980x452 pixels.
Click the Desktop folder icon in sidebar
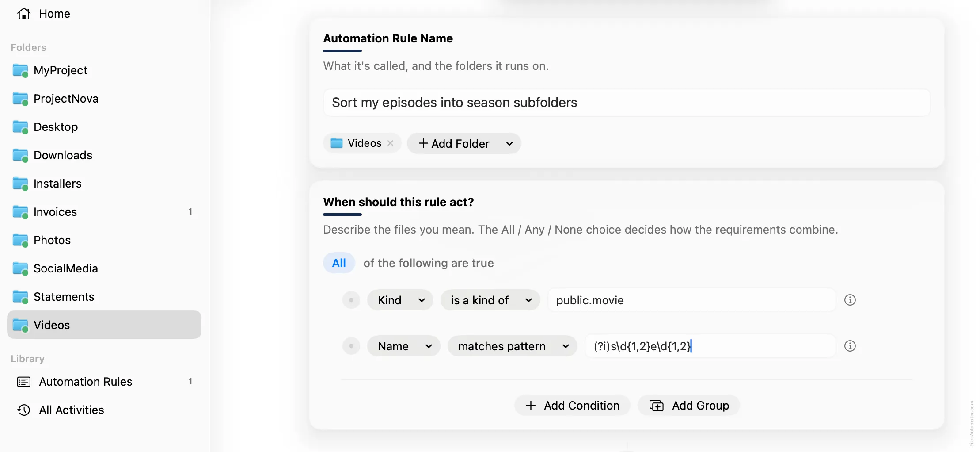[x=20, y=127]
